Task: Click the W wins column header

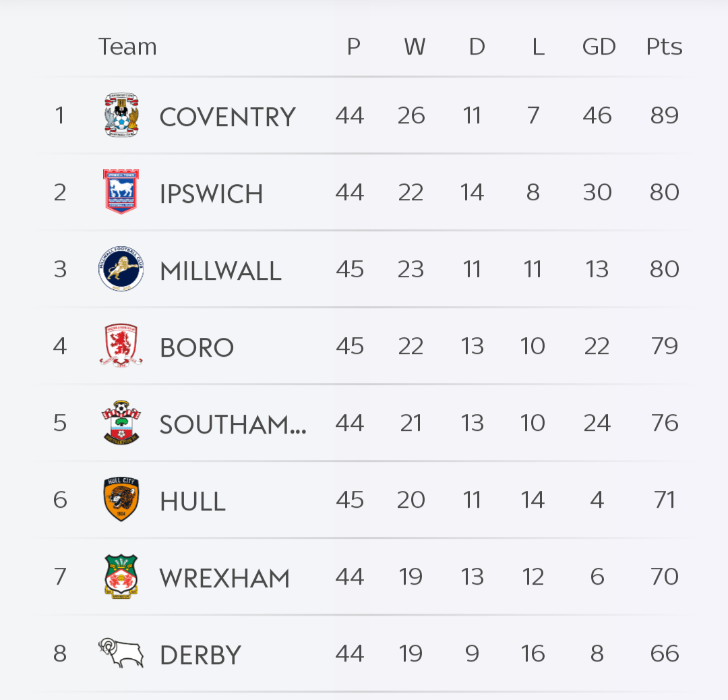Action: point(415,47)
